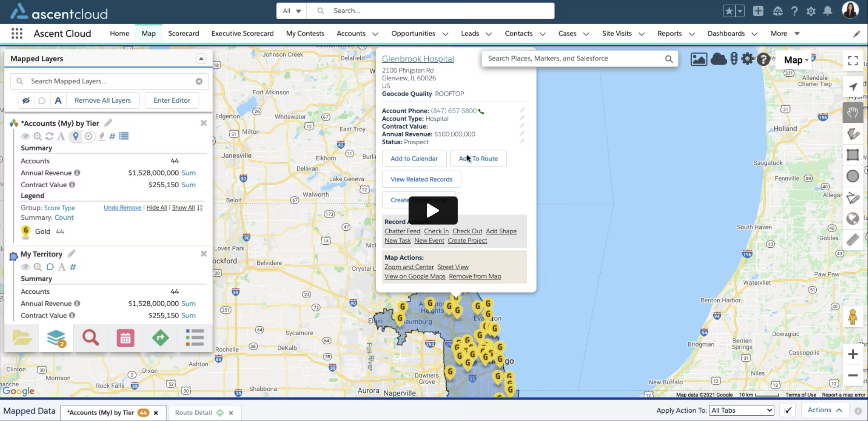
Task: Switch Accounts layer to marker pin mode
Action: pyautogui.click(x=76, y=136)
